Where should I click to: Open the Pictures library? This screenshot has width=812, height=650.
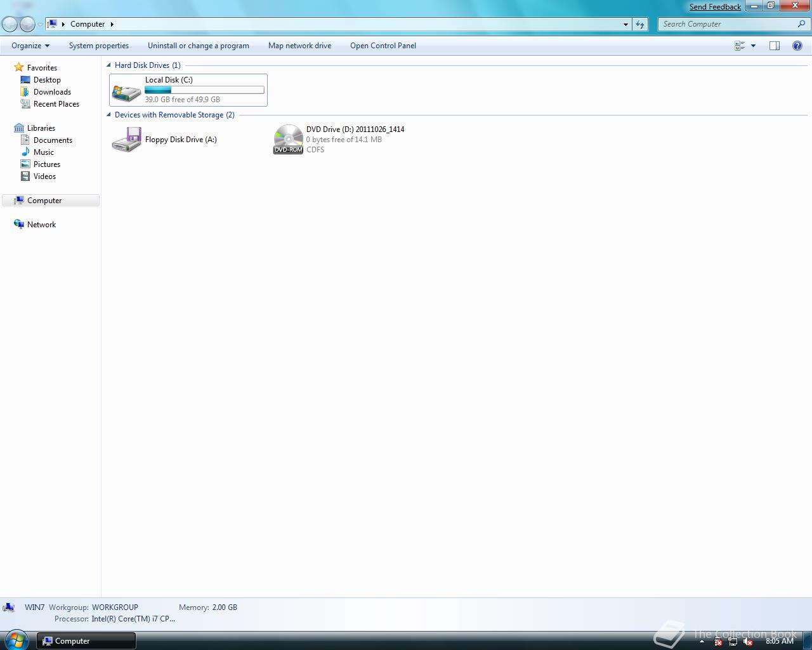[47, 164]
